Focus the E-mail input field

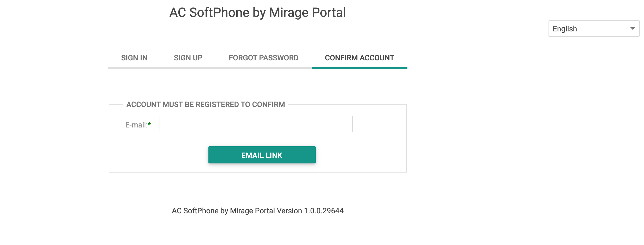(256, 124)
